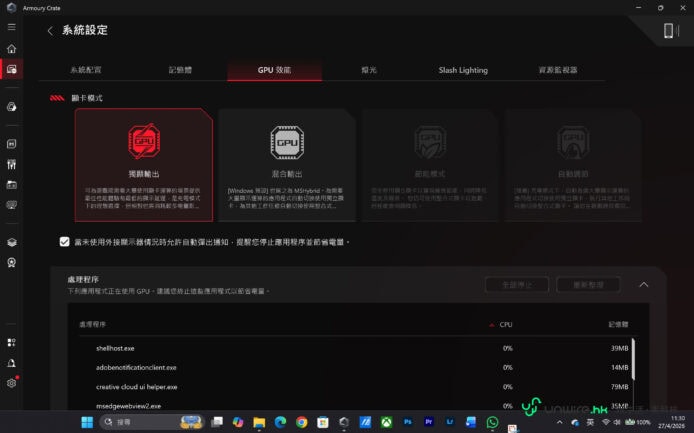Click the 重新整理 button

[588, 285]
